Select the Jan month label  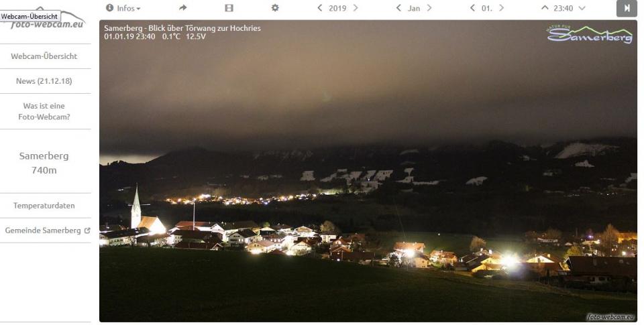(414, 8)
